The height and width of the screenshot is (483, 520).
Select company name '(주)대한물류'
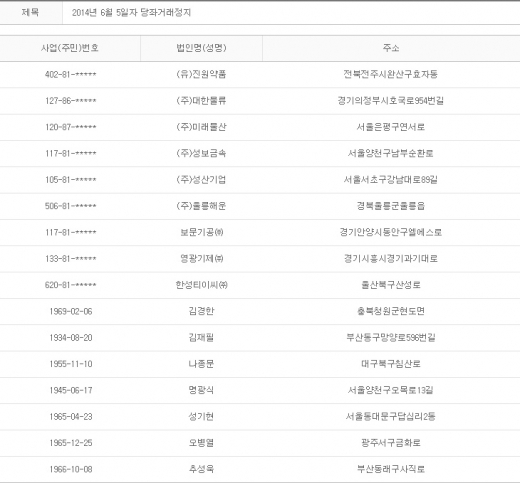coord(201,100)
